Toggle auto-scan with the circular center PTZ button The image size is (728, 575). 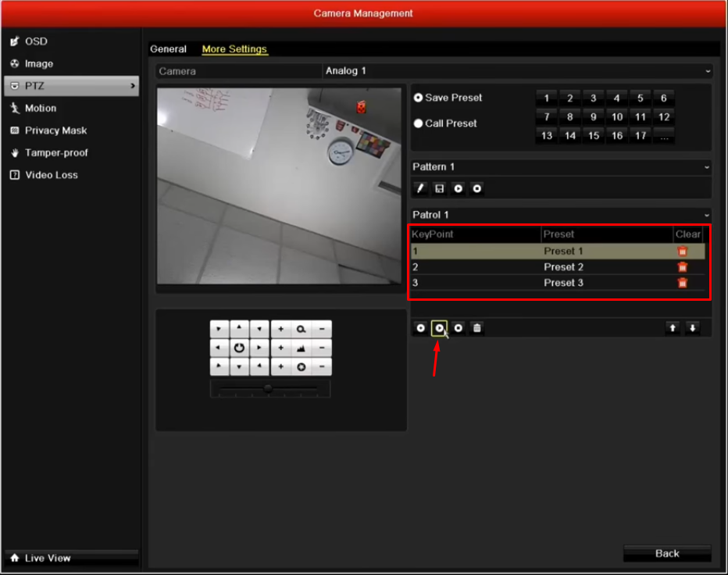239,348
